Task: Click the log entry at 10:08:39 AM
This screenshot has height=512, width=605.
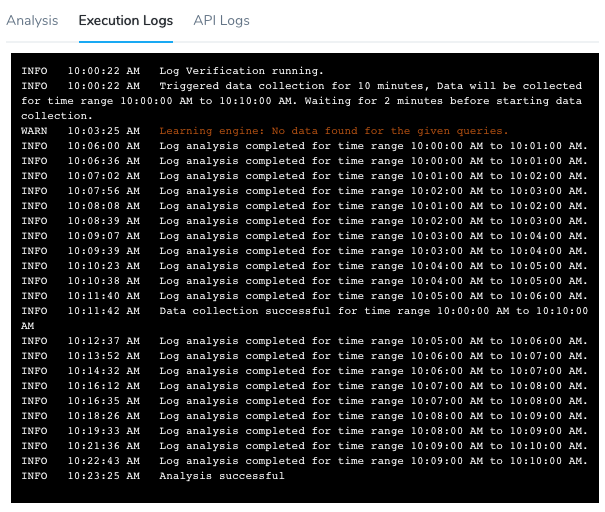Action: [x=304, y=221]
